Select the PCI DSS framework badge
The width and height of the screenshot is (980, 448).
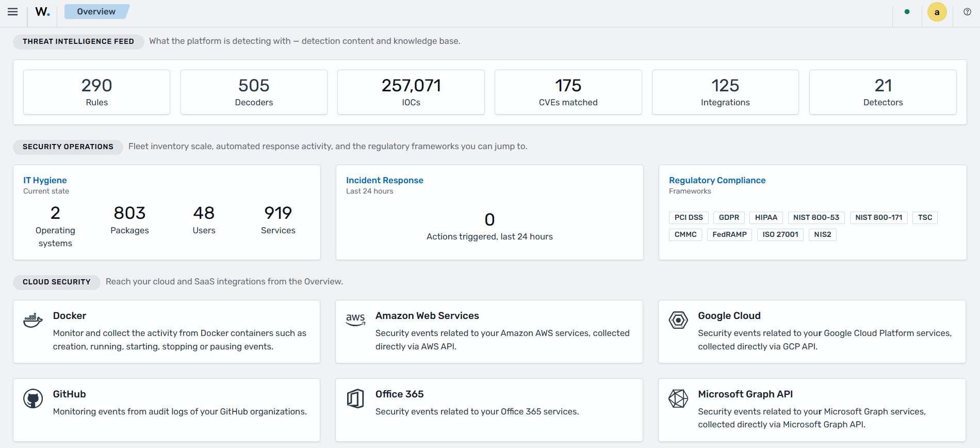[689, 218]
